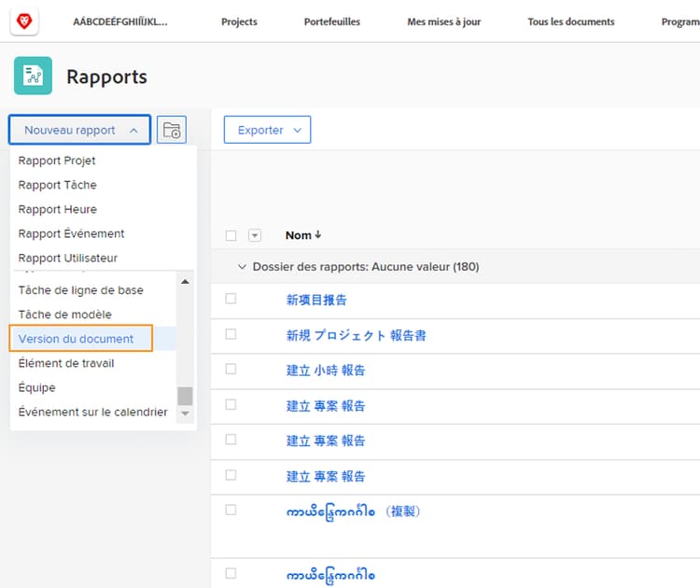Select Rapport Heure from the menu
Image resolution: width=700 pixels, height=588 pixels.
coord(57,209)
